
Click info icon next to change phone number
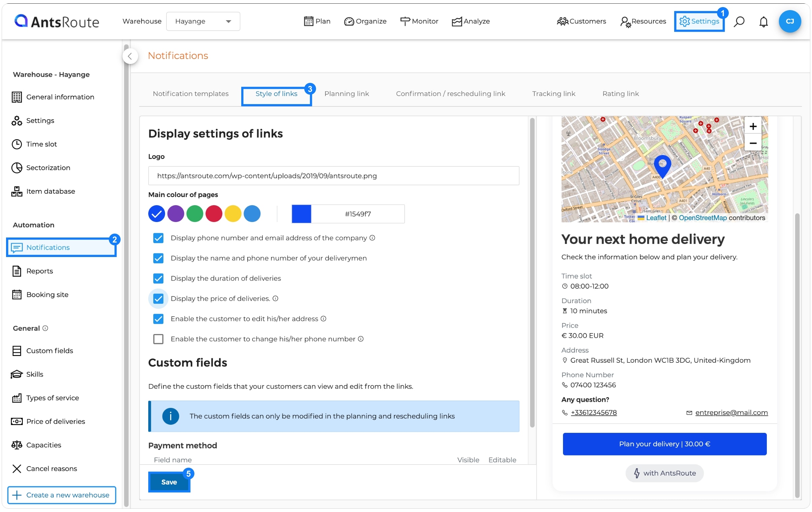click(x=361, y=339)
